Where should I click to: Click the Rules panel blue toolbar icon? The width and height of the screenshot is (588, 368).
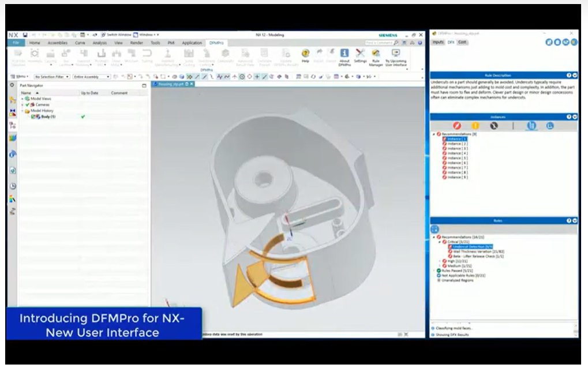435,229
